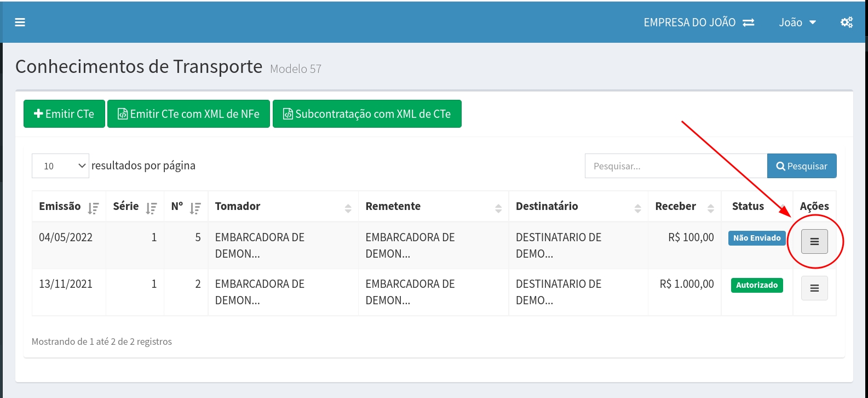
Task: Sort the Remetente column
Action: (498, 208)
